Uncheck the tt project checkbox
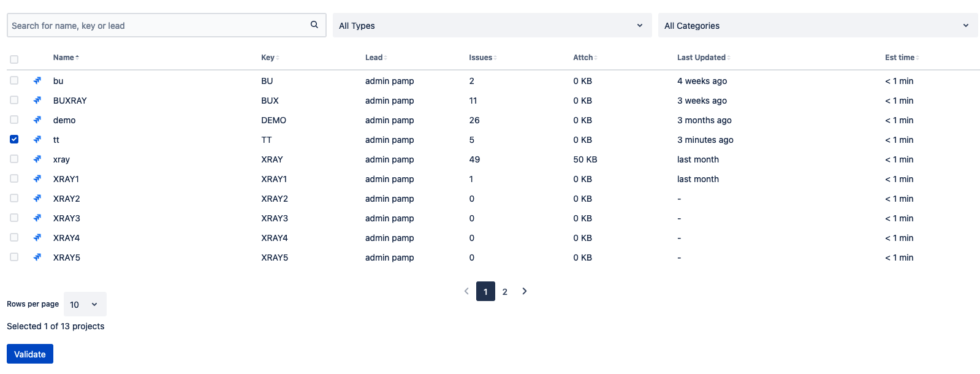The width and height of the screenshot is (980, 374). [14, 139]
